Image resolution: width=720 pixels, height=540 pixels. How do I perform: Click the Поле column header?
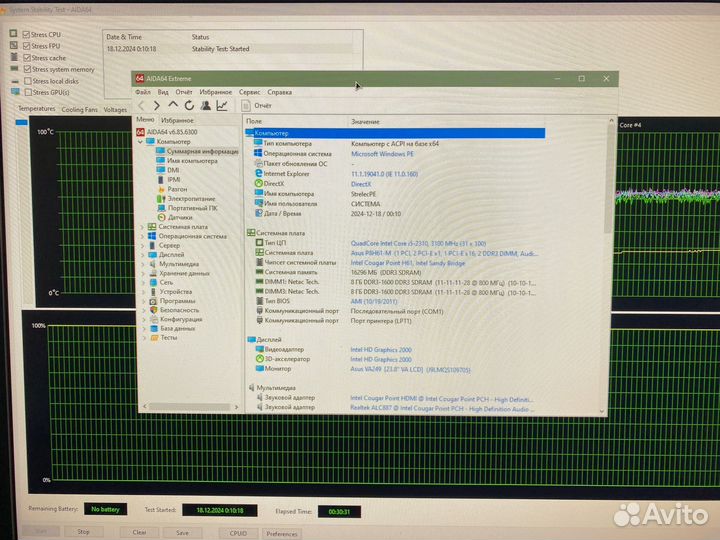pos(254,121)
